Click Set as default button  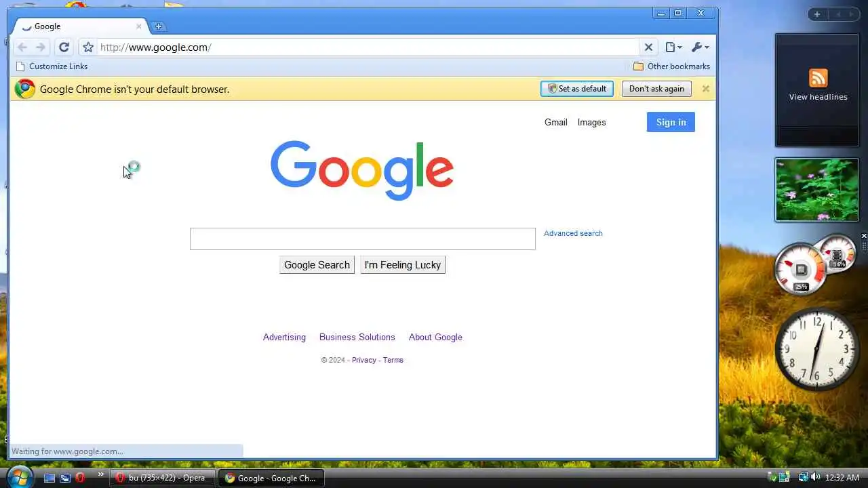577,89
